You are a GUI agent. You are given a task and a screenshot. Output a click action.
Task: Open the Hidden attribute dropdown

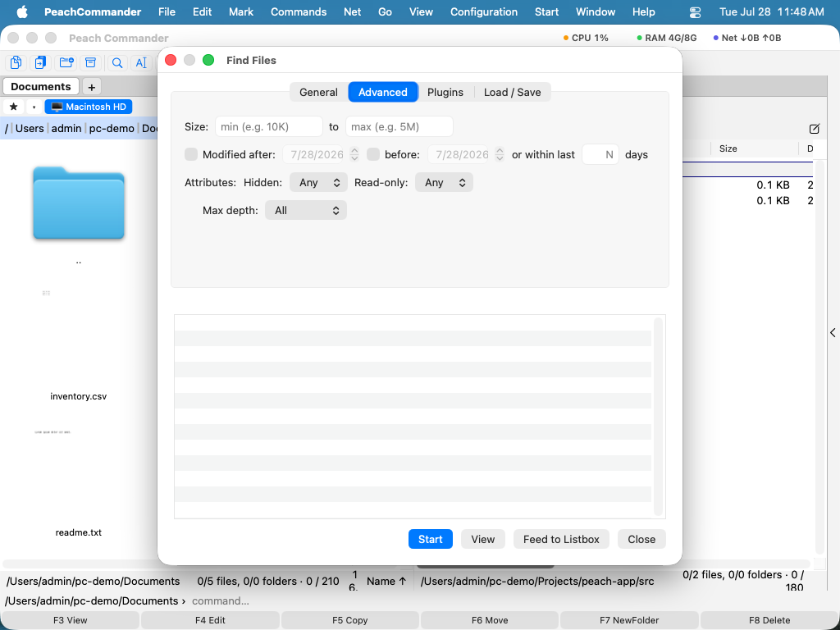(x=319, y=183)
